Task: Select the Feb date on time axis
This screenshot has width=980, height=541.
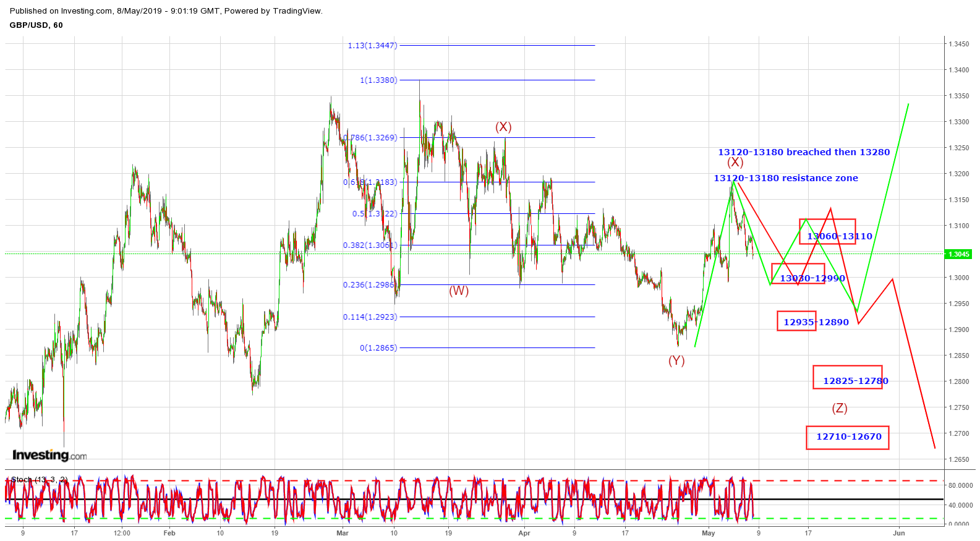Action: tap(169, 533)
